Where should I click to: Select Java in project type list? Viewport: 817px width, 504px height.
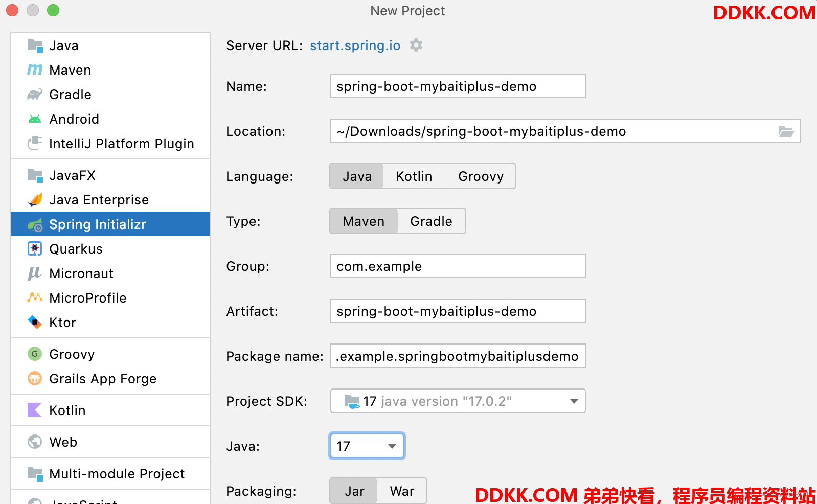[64, 45]
